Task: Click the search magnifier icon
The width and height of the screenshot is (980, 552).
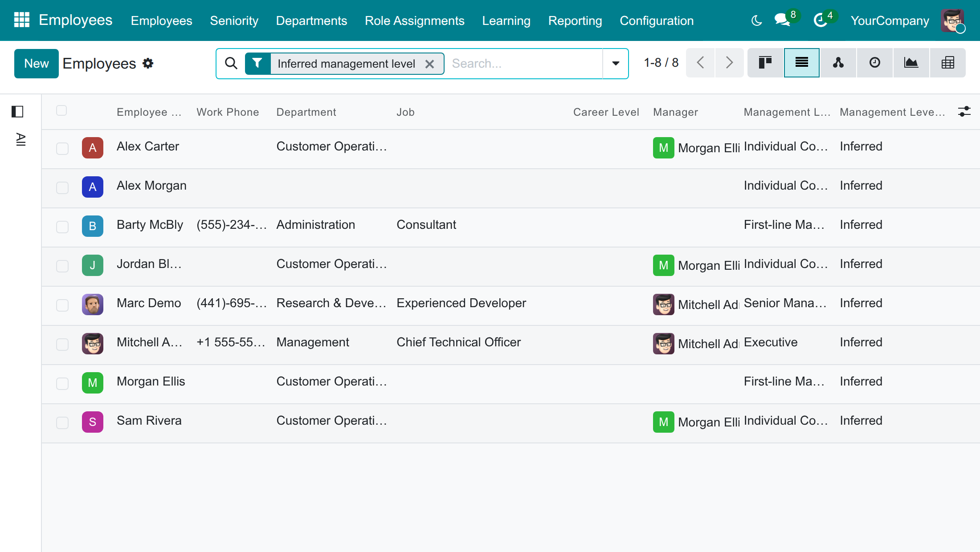Action: pyautogui.click(x=231, y=63)
